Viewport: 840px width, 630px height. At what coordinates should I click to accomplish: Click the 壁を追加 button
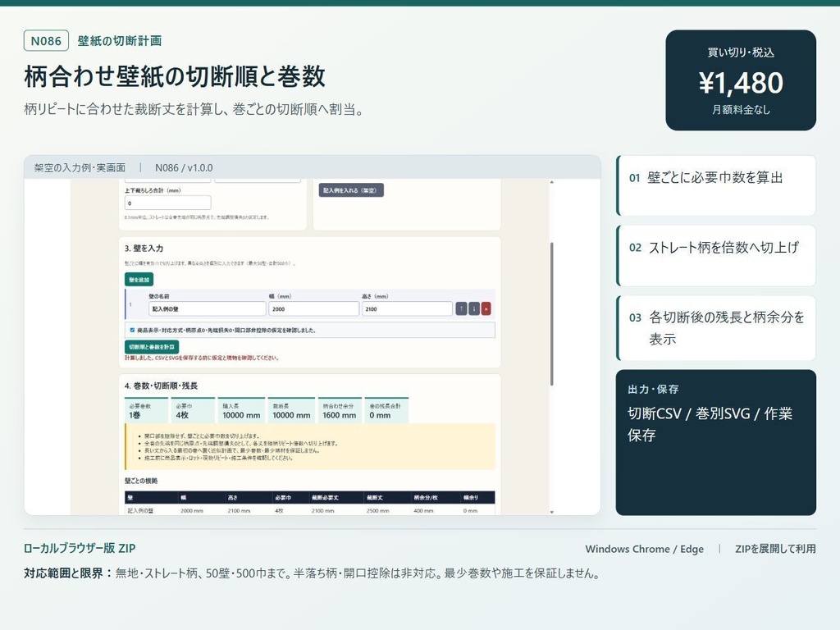pos(139,280)
